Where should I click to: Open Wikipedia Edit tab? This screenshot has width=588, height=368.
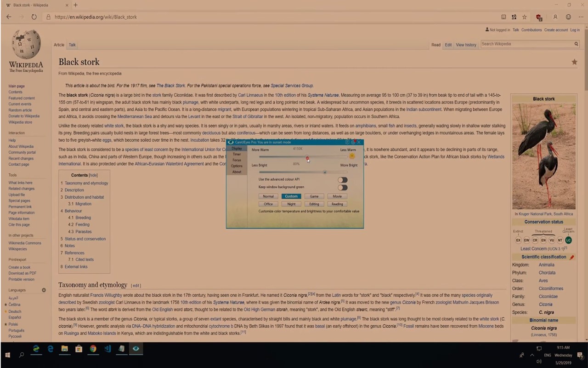tap(448, 45)
